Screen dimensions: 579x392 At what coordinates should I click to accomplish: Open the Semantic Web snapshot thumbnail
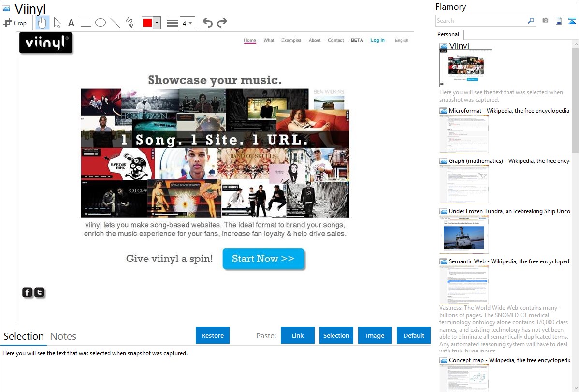[x=464, y=285]
